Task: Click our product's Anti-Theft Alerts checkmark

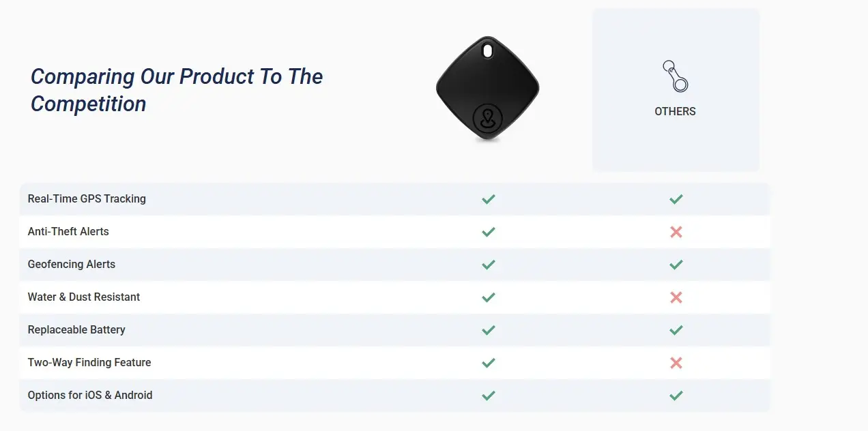Action: (x=488, y=232)
